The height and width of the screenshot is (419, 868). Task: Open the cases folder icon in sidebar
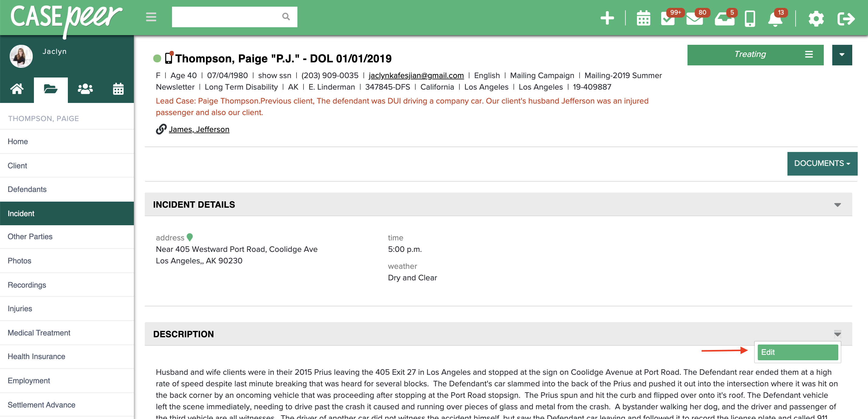pyautogui.click(x=51, y=89)
